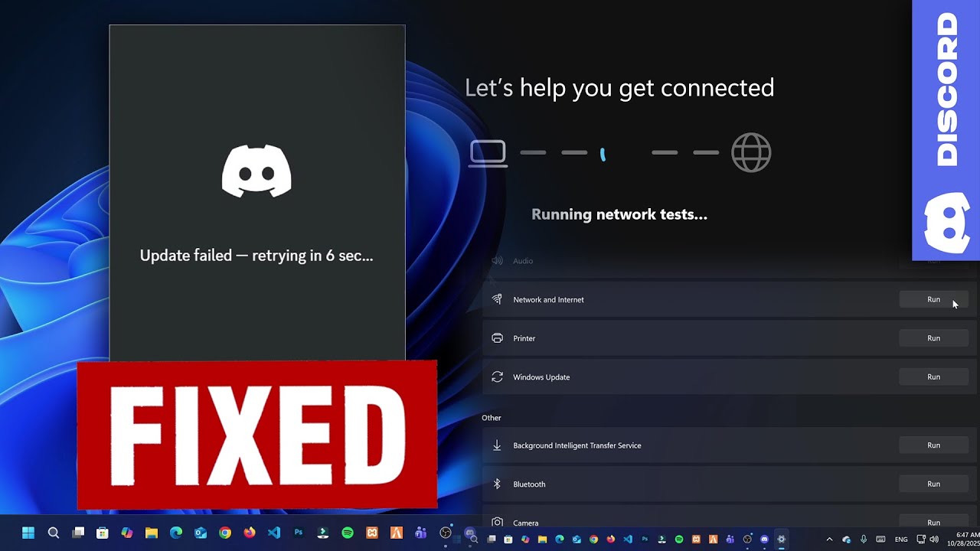Launch Spotify from the larger taskbar

348,533
